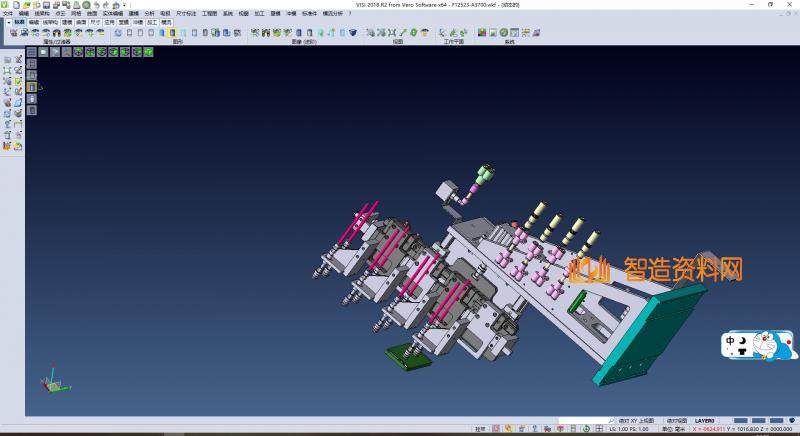Expand the ribbon arrow left of 标准 tab
800x436 pixels.
[7, 21]
